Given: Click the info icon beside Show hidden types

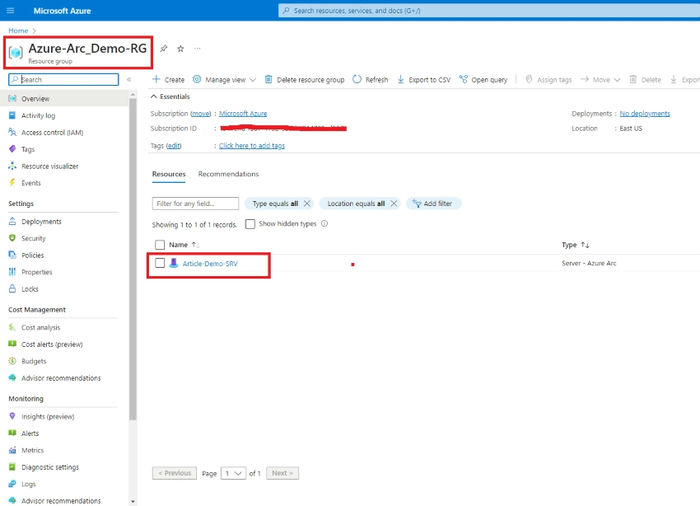Looking at the screenshot, I should tap(325, 224).
